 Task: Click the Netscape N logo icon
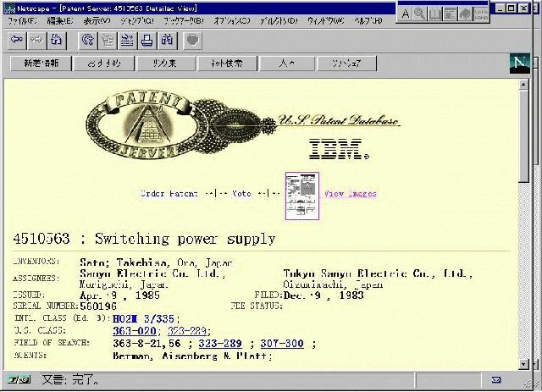(x=518, y=62)
